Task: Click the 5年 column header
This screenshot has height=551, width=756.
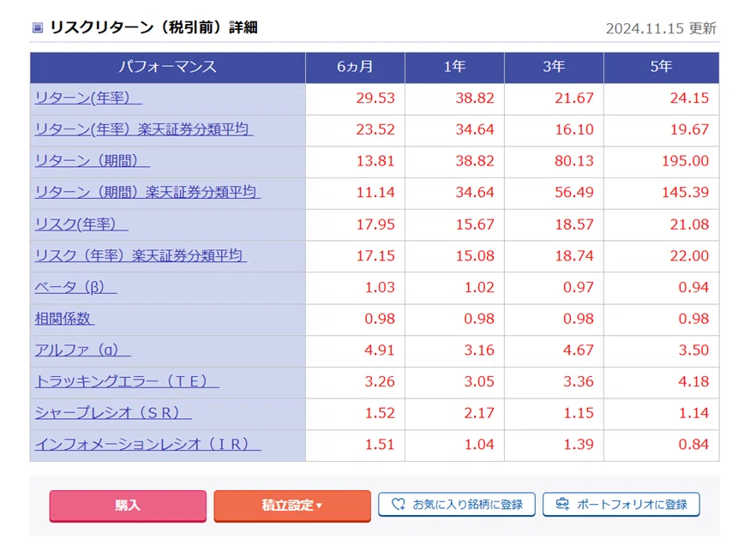Action: (661, 67)
